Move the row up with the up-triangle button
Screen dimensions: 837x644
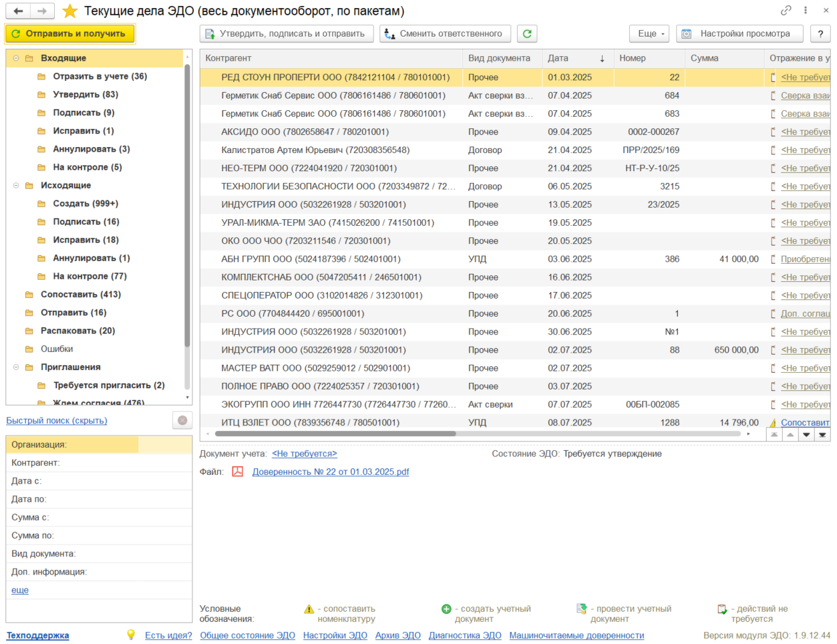pos(790,434)
